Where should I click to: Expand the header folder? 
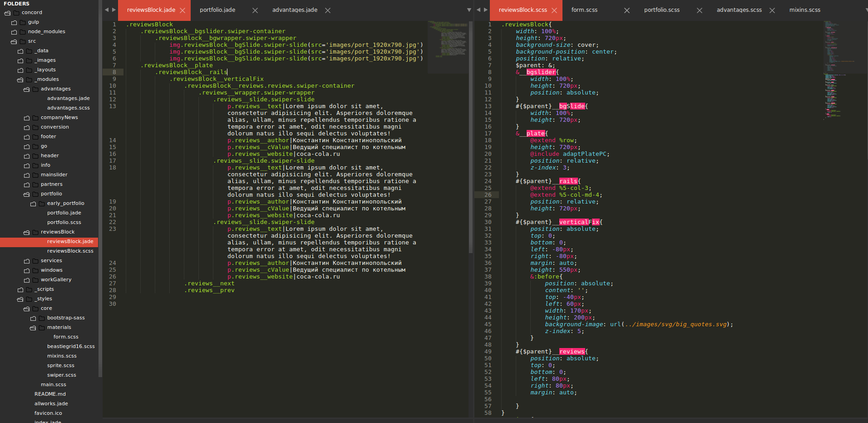tap(26, 156)
